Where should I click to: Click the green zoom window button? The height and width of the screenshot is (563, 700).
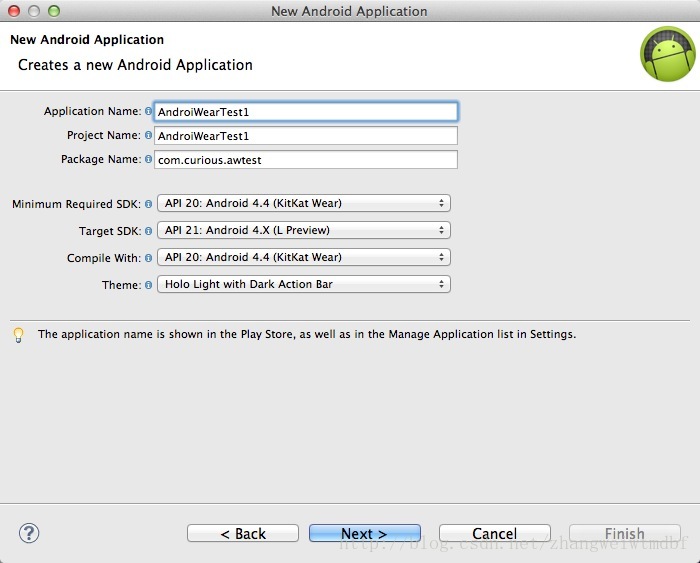(x=54, y=11)
